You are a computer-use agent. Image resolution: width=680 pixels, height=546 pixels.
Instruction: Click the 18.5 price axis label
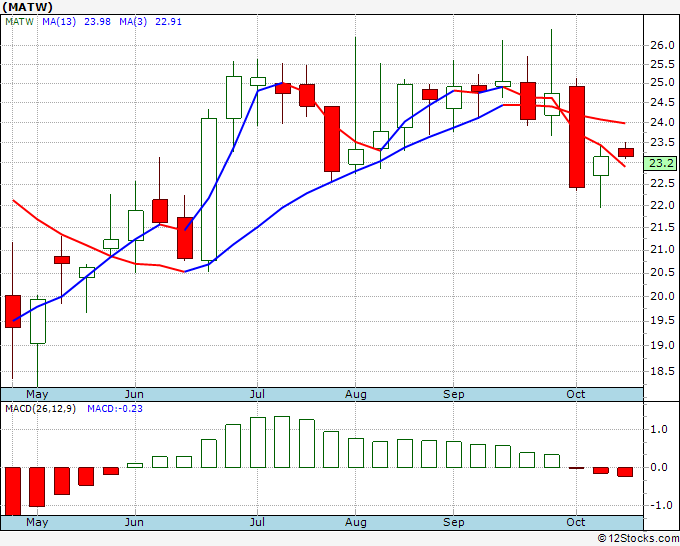[662, 371]
